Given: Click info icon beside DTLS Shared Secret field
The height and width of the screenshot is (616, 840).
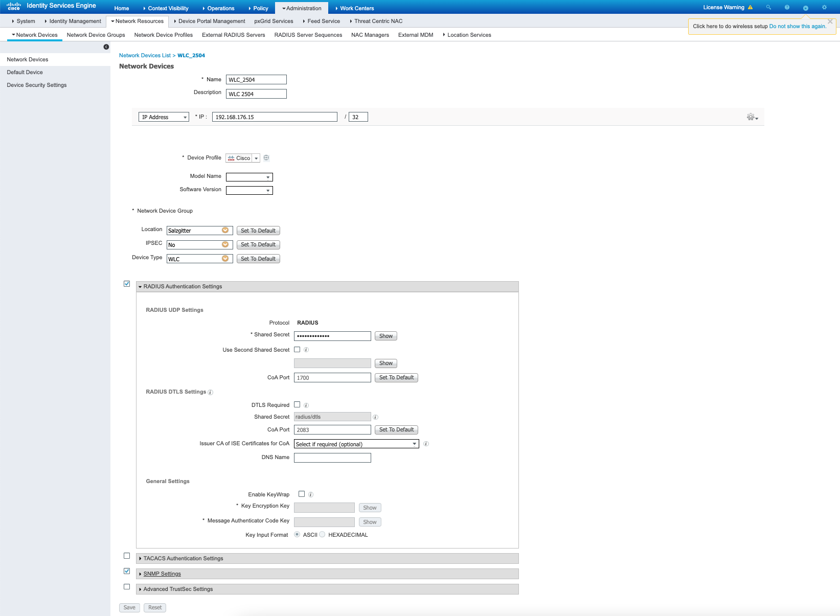Looking at the screenshot, I should point(375,417).
